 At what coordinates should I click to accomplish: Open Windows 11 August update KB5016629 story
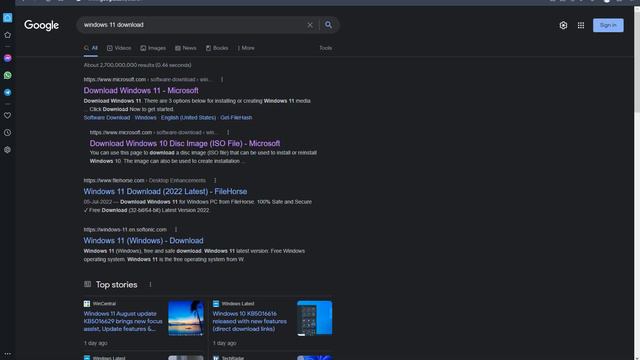123,321
